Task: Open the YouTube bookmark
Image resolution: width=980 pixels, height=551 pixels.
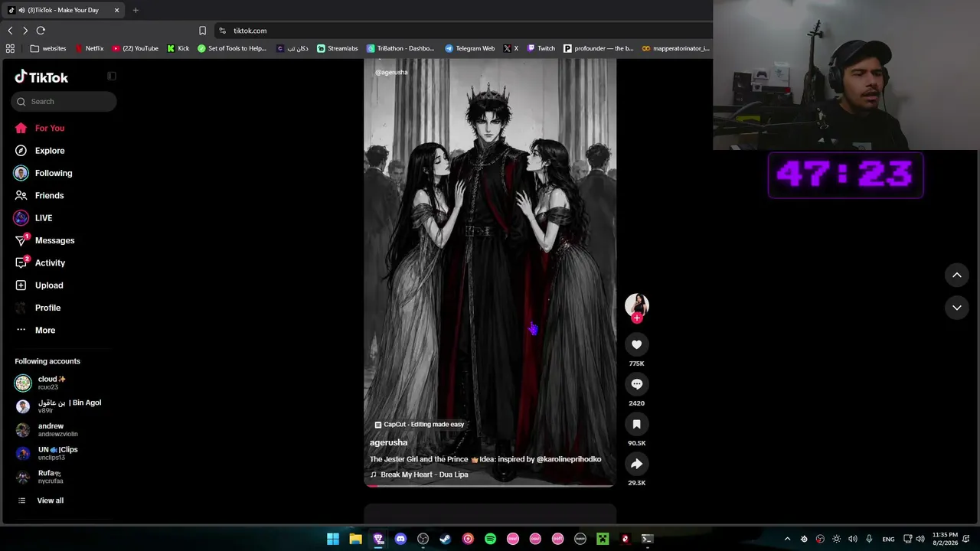Action: 135,48
